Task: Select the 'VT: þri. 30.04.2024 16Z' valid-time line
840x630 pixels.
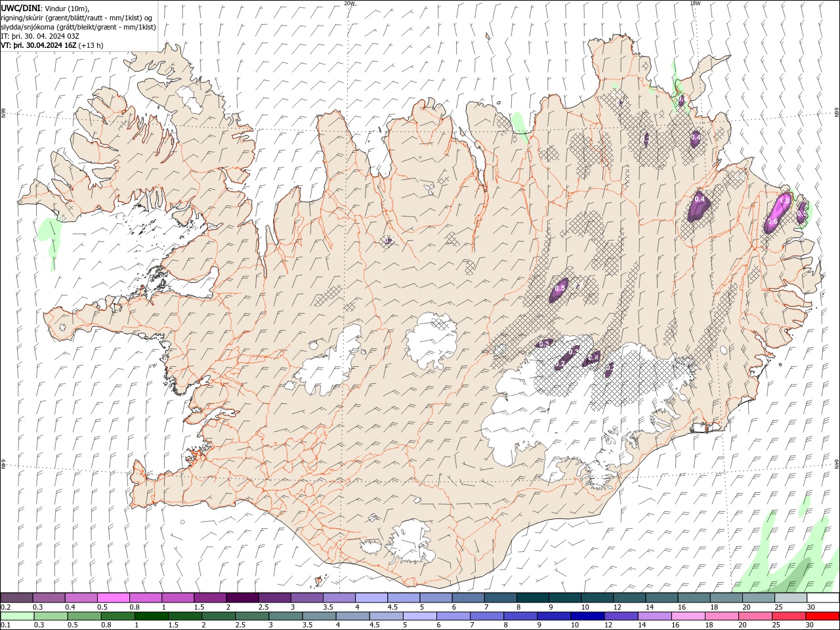Action: [39, 45]
